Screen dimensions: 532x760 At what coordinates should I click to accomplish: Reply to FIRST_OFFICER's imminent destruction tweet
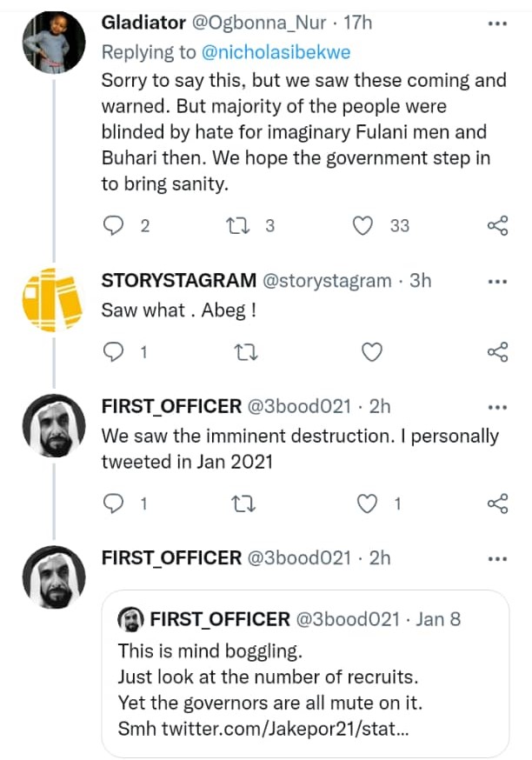(114, 503)
